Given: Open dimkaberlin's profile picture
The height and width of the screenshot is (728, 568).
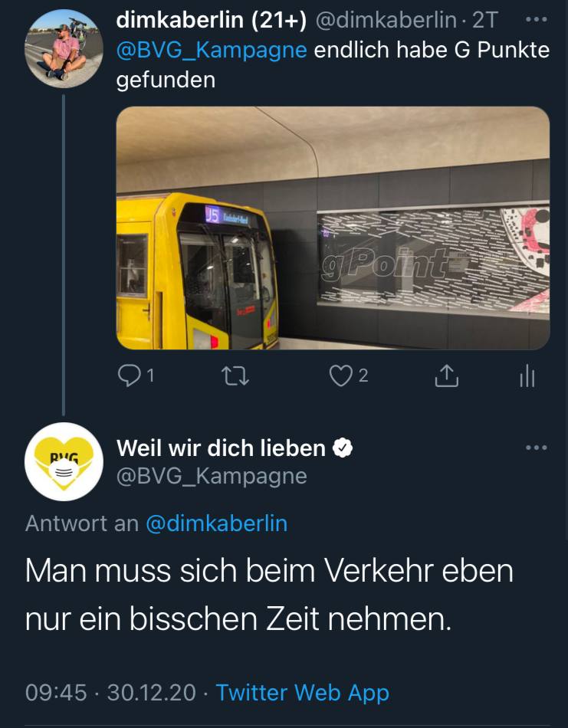Looking at the screenshot, I should click(x=64, y=49).
